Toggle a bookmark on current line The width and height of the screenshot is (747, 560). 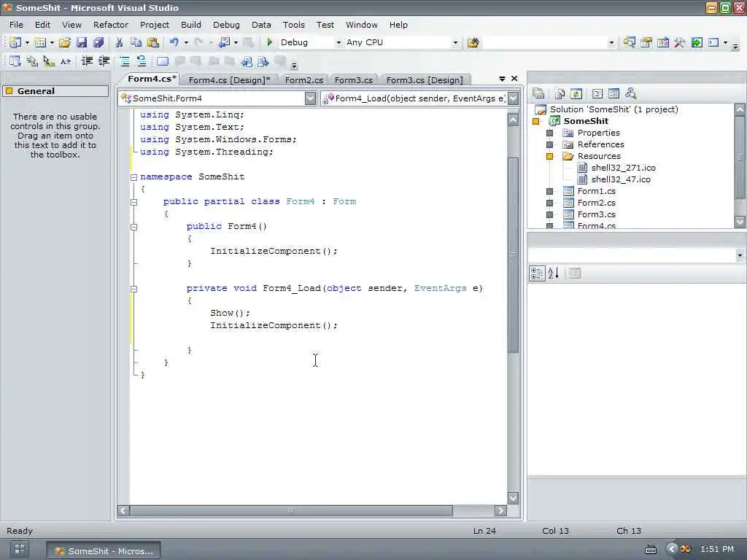coord(163,61)
